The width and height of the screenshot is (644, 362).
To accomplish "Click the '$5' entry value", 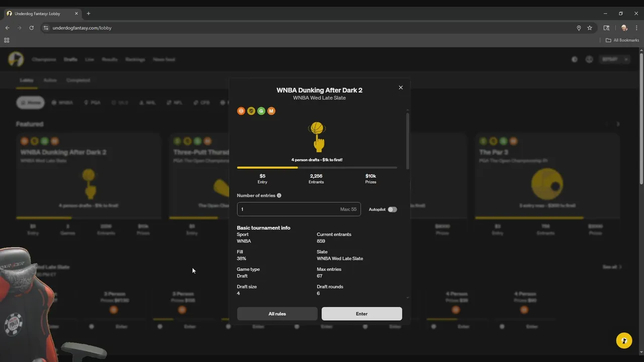I will point(262,176).
